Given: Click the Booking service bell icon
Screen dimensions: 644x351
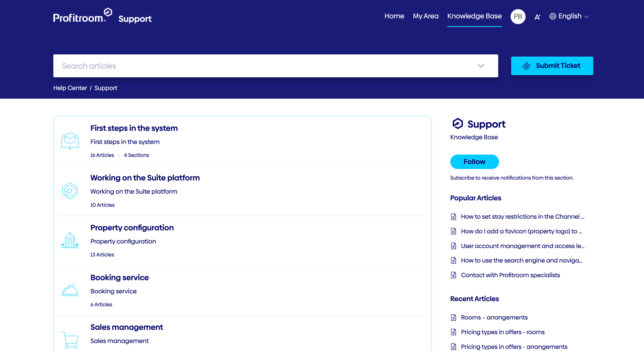Looking at the screenshot, I should point(70,290).
